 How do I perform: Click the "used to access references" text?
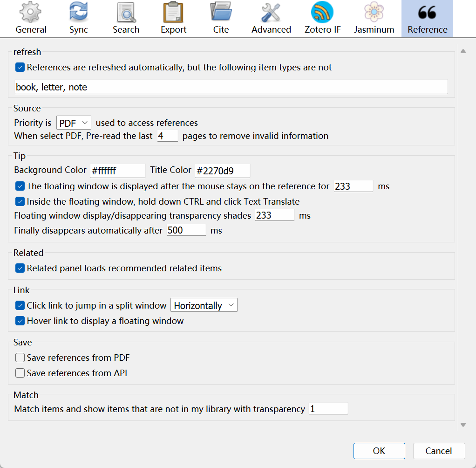147,123
